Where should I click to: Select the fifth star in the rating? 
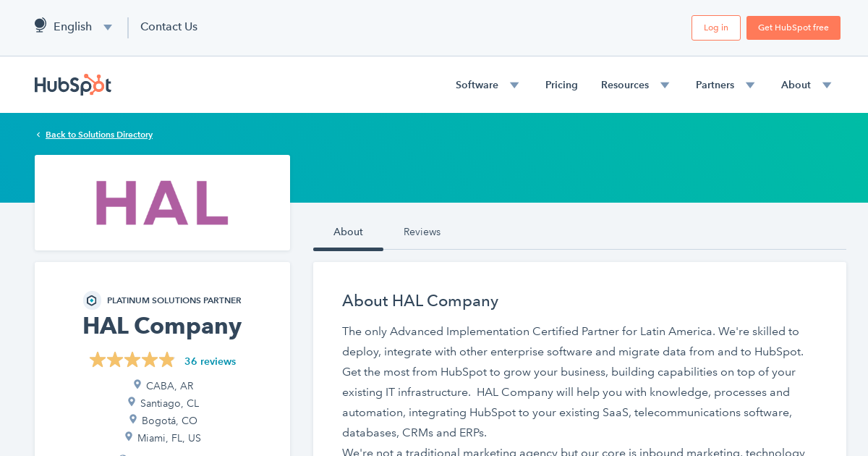click(167, 359)
